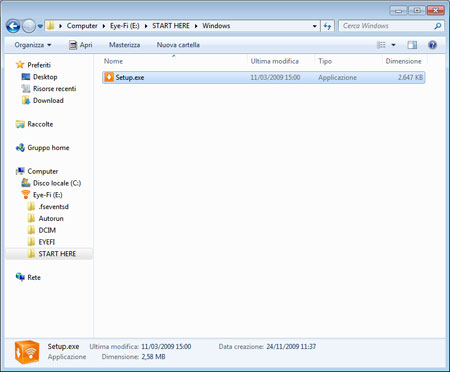
Task: Click the Computer icon in sidebar
Action: pos(20,171)
